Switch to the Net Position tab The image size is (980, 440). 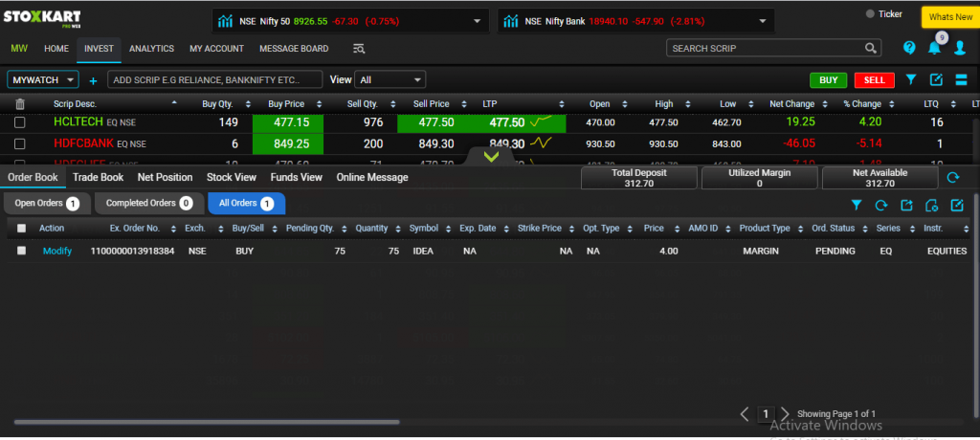(165, 178)
